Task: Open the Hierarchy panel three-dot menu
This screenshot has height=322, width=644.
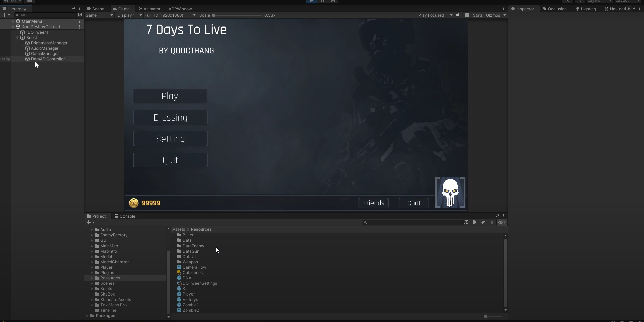Action: click(x=79, y=9)
